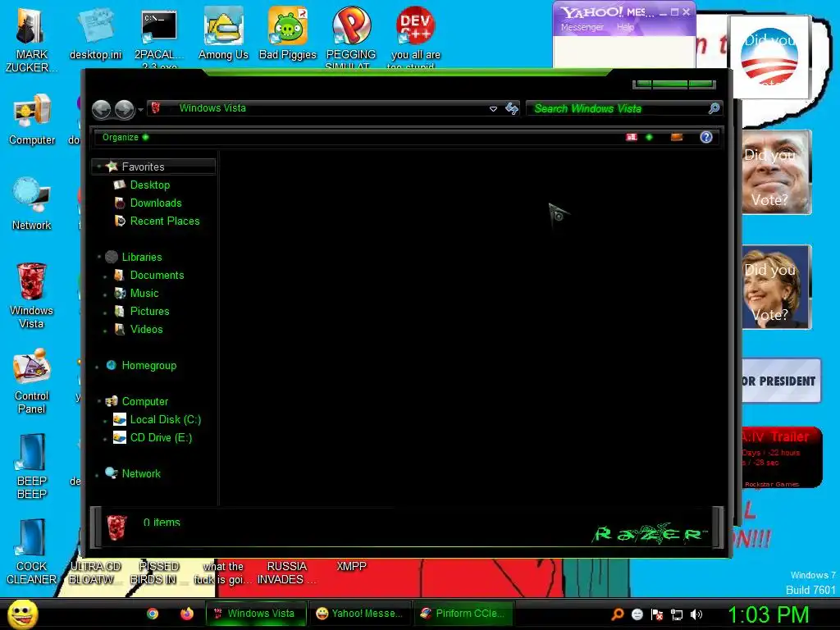Image resolution: width=840 pixels, height=630 pixels.
Task: Go back using the Back arrow button
Action: 101,109
